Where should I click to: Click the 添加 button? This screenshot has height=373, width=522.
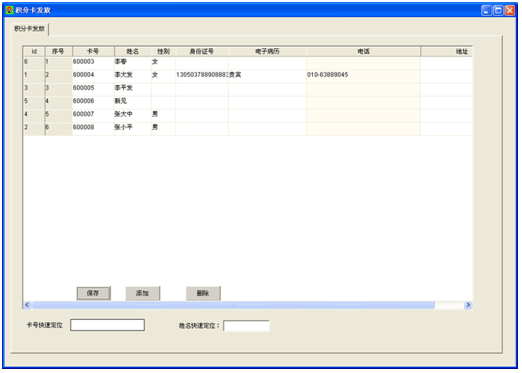142,293
